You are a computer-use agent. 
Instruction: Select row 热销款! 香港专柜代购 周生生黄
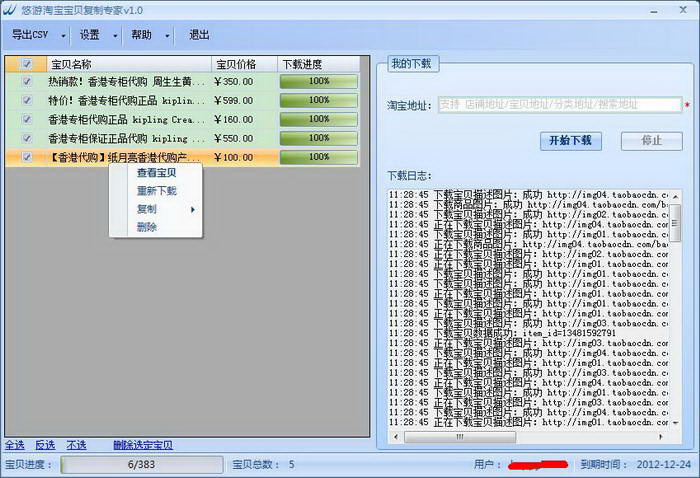[x=182, y=81]
